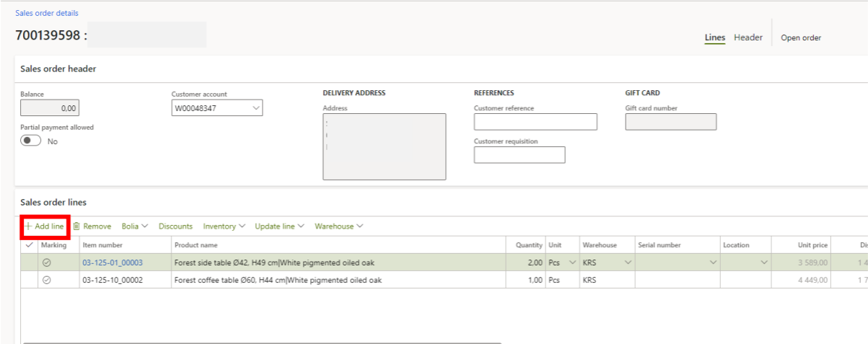This screenshot has height=344, width=868.
Task: Open item number 03-125-01_00003 link
Action: (x=113, y=263)
